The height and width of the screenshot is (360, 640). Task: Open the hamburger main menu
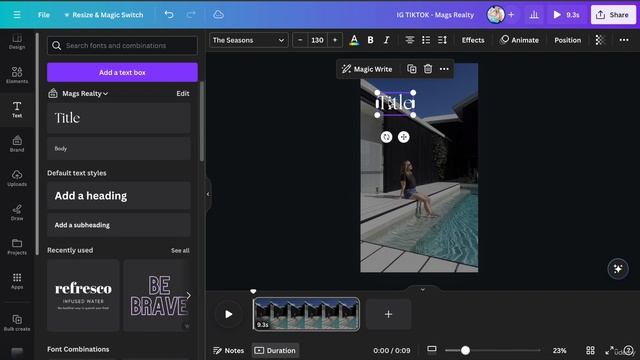(17, 15)
